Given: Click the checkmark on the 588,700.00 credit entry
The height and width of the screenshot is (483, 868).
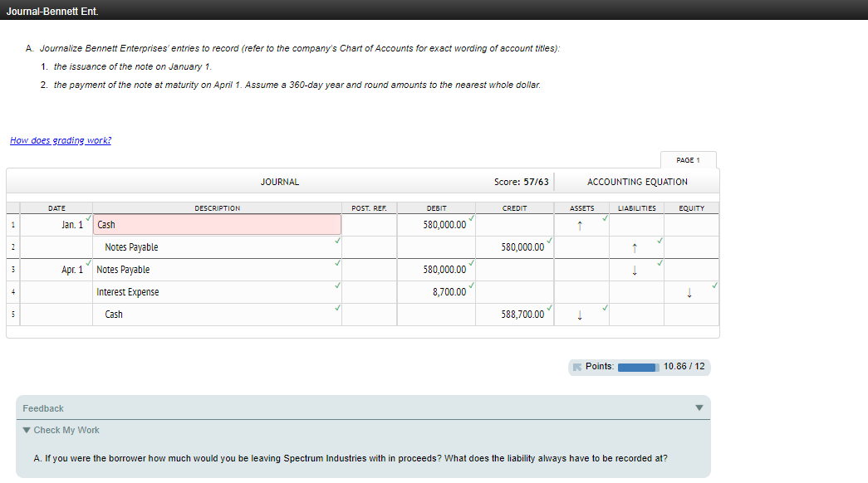Looking at the screenshot, I should [547, 308].
